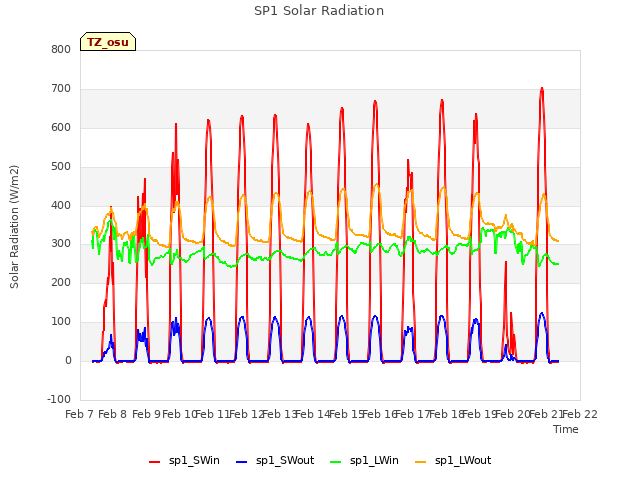Click the SP1 Solar Radiation chart title

319,11
